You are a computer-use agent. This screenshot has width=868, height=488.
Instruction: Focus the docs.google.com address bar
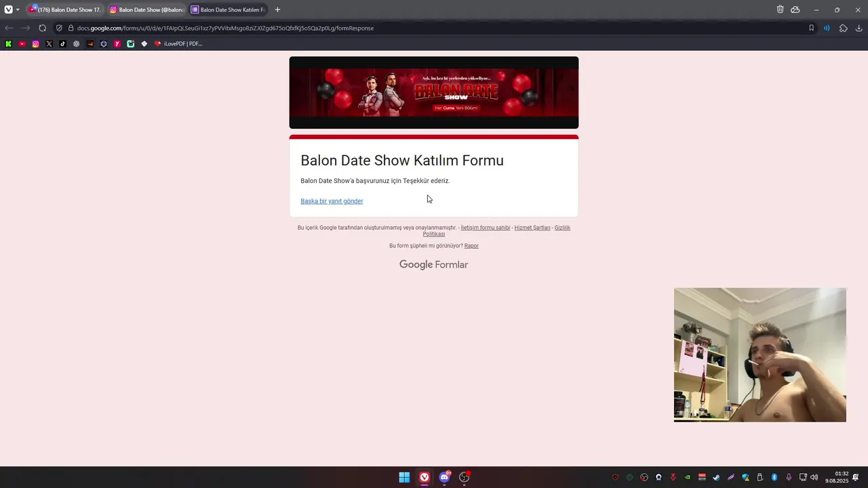tap(434, 28)
